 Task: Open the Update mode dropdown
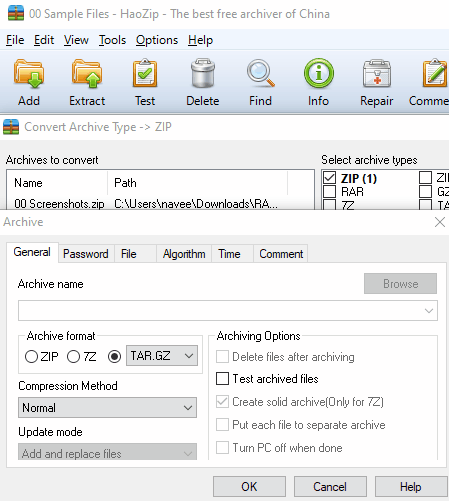pyautogui.click(x=107, y=452)
